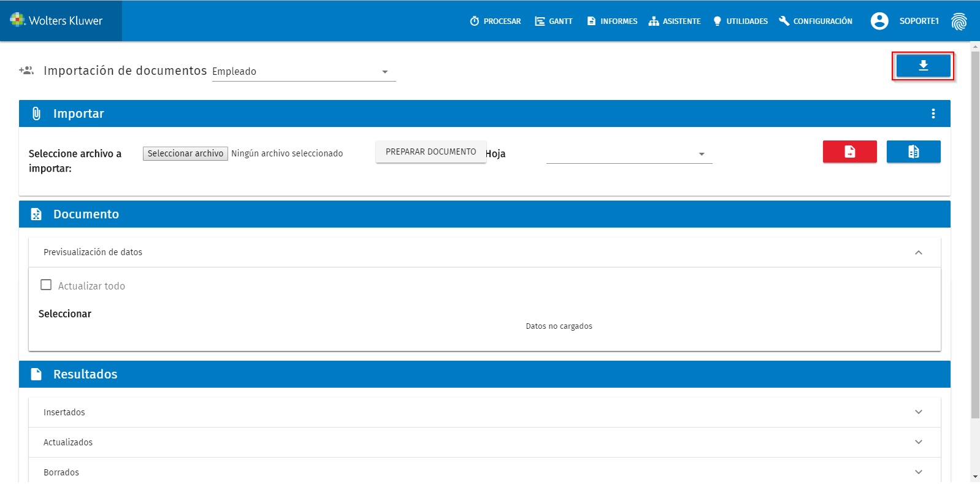Click the blue download button
The height and width of the screenshot is (484, 980).
[923, 66]
